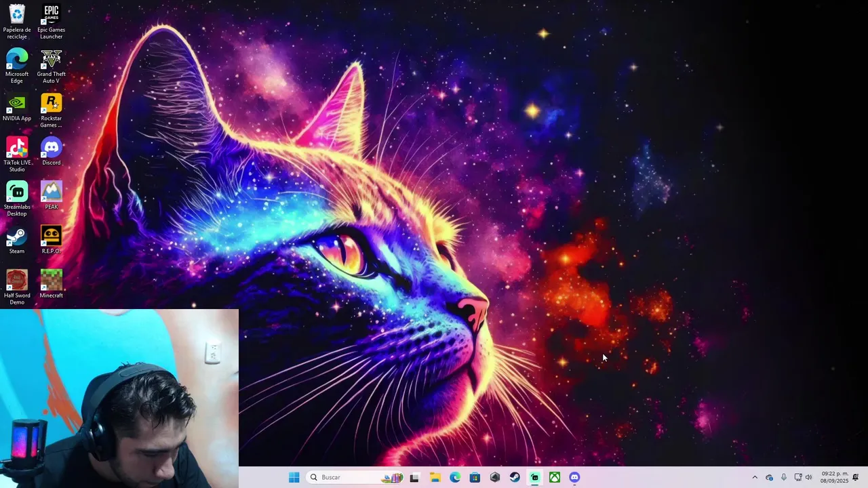Open network settings from system tray
Screen dimensions: 868x488
point(798,477)
